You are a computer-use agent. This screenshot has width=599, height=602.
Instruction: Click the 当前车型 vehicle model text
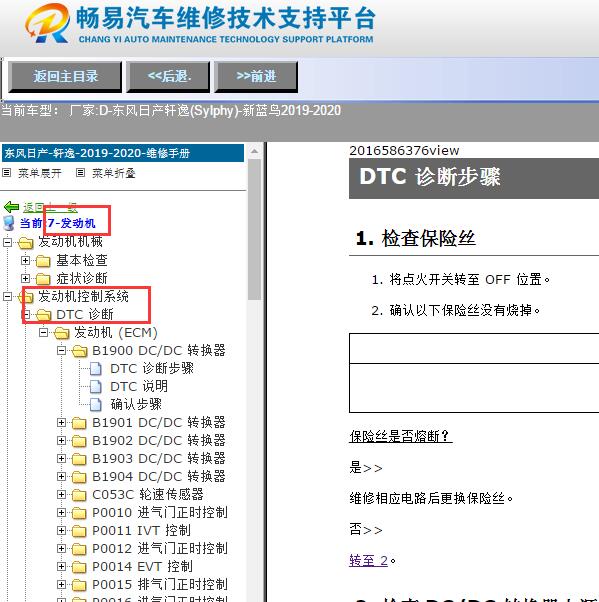click(x=171, y=111)
